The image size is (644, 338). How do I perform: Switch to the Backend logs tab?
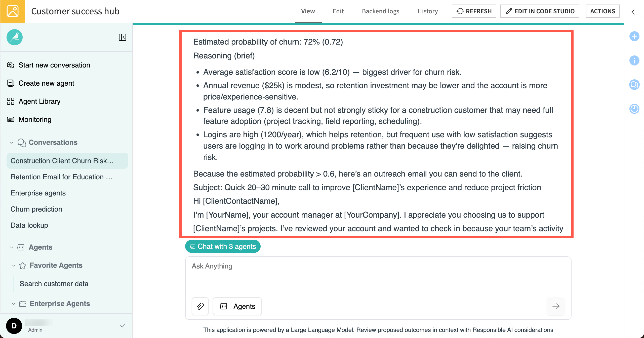coord(380,11)
